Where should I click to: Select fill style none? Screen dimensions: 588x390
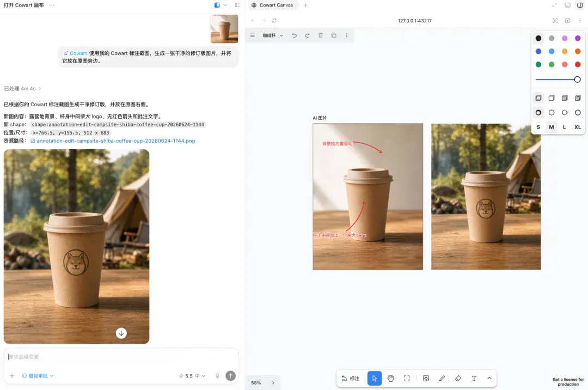538,98
